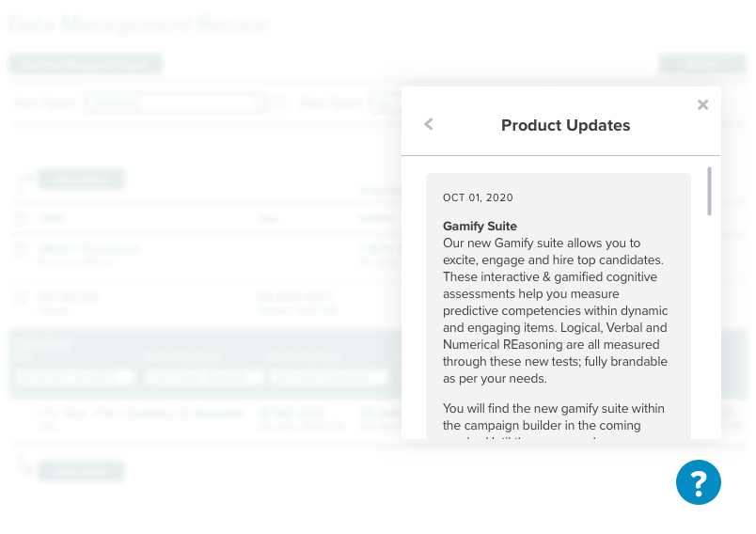Click the round icon beside first filter dropdown
Screen dimensions: 756x534
click(277, 103)
